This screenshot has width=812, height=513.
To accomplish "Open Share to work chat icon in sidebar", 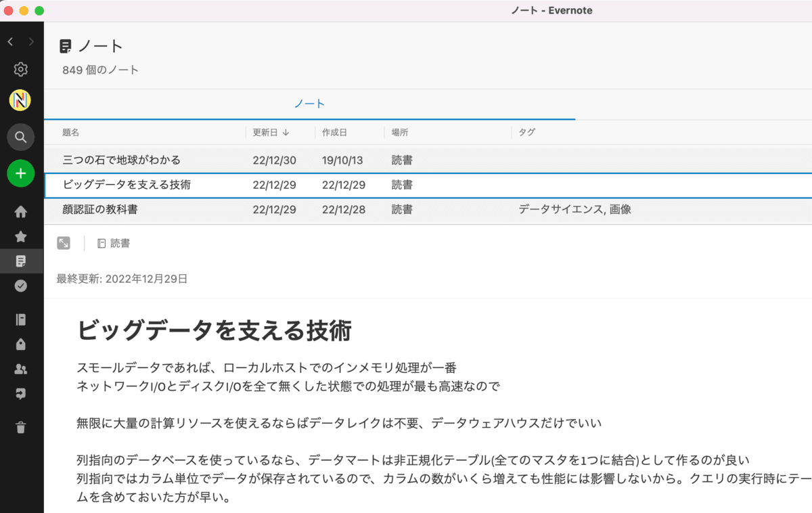I will tap(21, 393).
